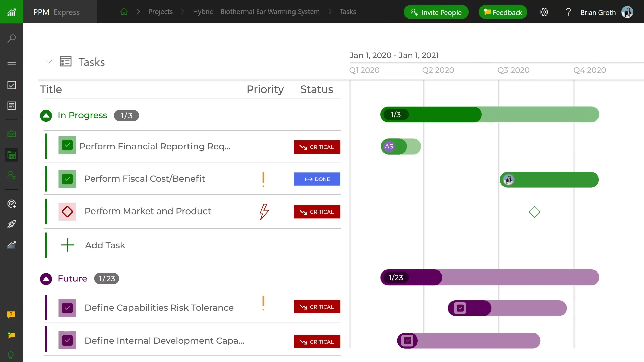Screen dimensions: 644x362
Task: Collapse the Future group
Action: coord(46,279)
